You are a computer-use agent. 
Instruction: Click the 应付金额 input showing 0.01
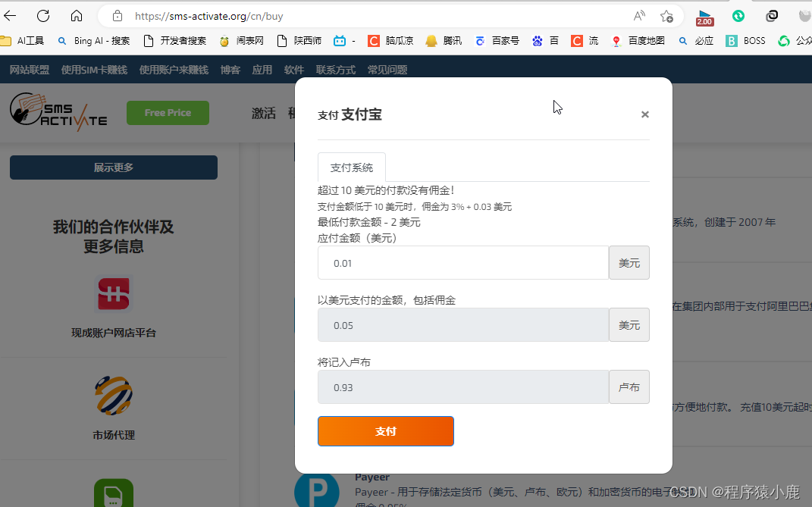coord(463,262)
